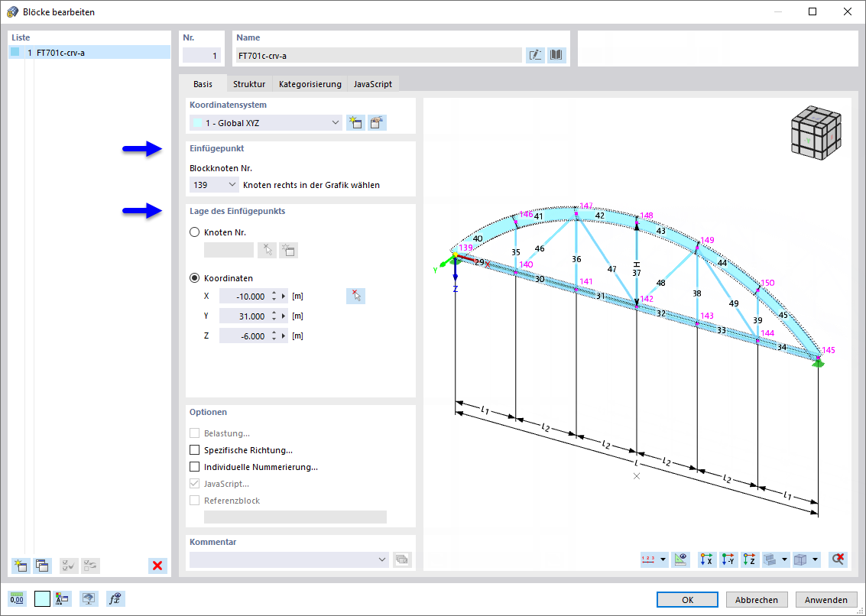Image resolution: width=866 pixels, height=616 pixels.
Task: Click the wireframe cube view icon
Action: pyautogui.click(x=800, y=559)
